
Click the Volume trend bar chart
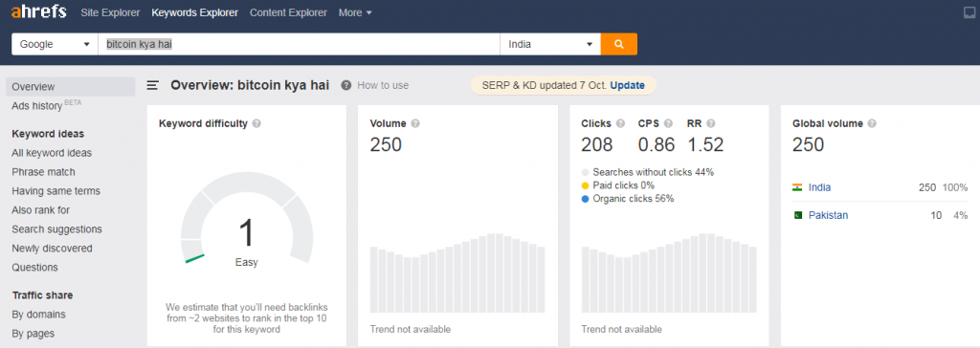click(457, 273)
